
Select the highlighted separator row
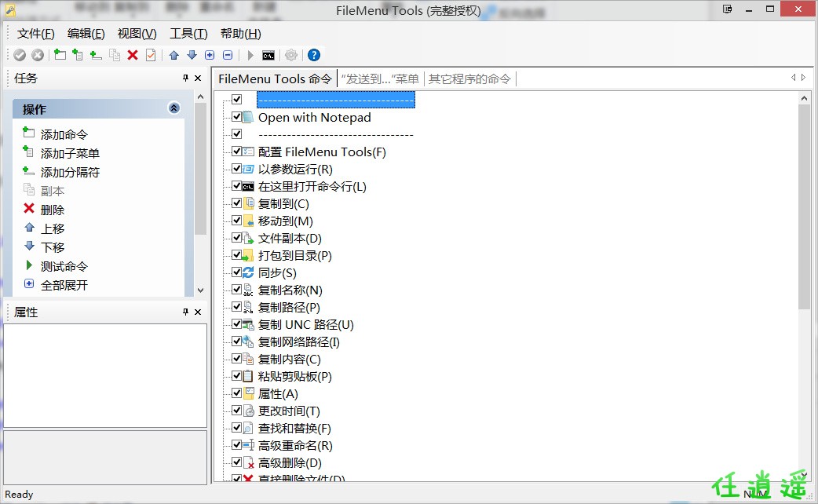pos(335,99)
